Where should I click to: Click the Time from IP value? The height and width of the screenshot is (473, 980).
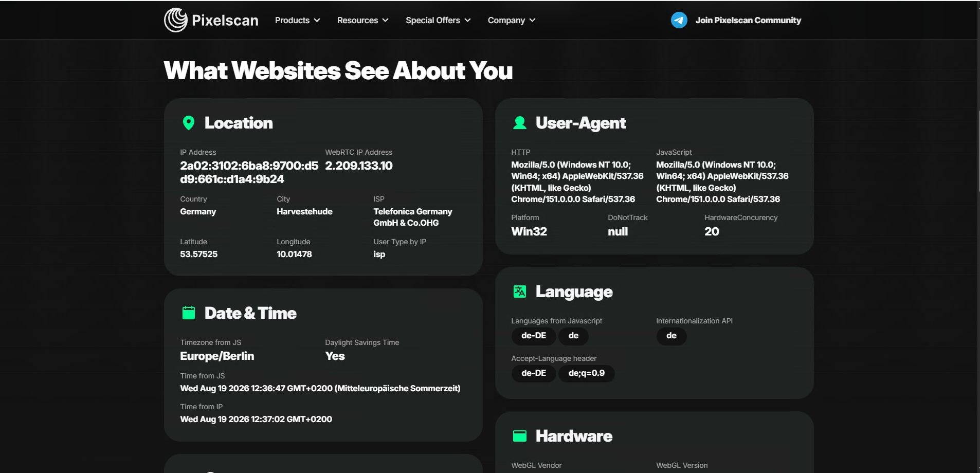click(256, 419)
